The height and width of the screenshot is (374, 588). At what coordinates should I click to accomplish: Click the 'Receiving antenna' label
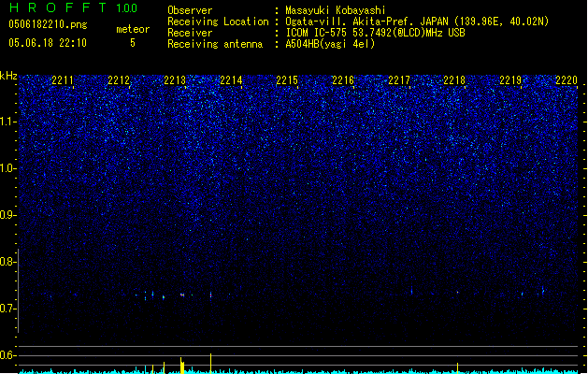pyautogui.click(x=215, y=44)
